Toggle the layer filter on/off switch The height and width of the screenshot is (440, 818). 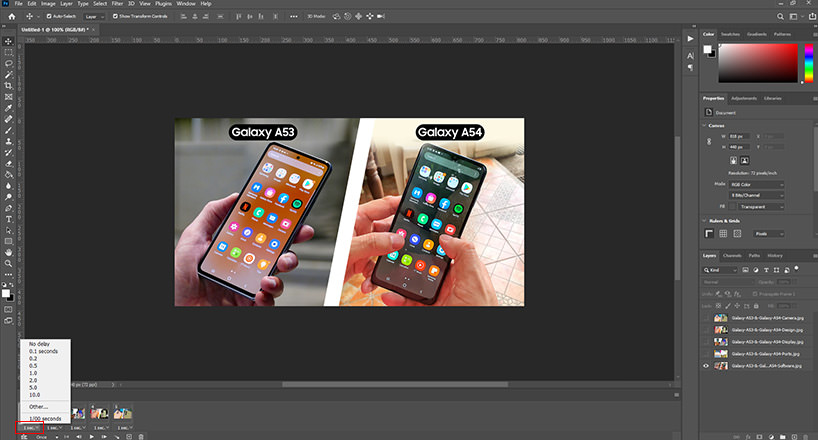[x=797, y=268]
